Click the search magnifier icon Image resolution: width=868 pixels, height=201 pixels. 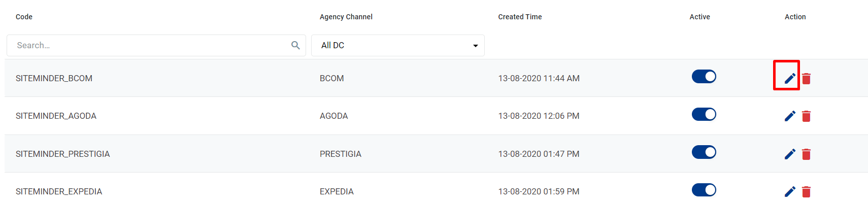295,45
